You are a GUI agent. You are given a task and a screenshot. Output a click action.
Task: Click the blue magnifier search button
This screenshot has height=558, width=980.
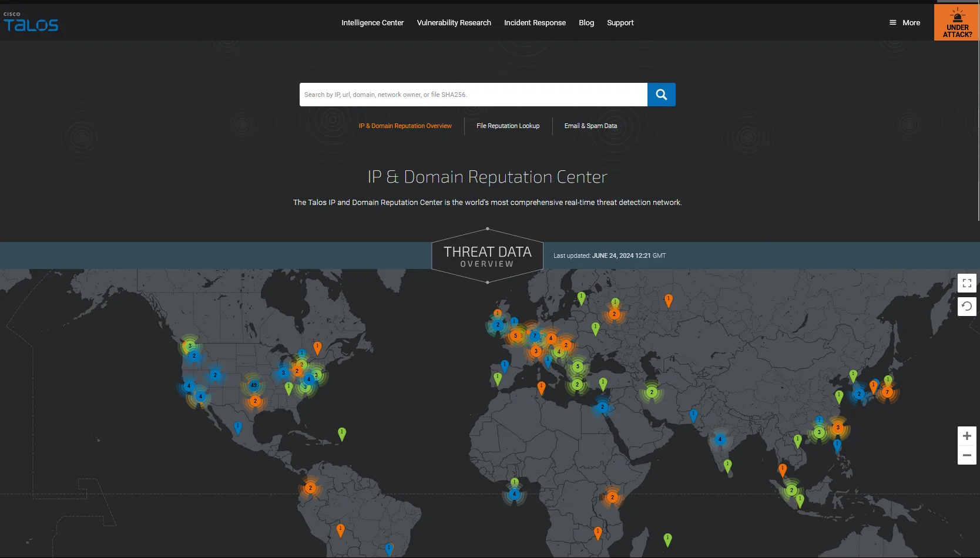pyautogui.click(x=662, y=95)
